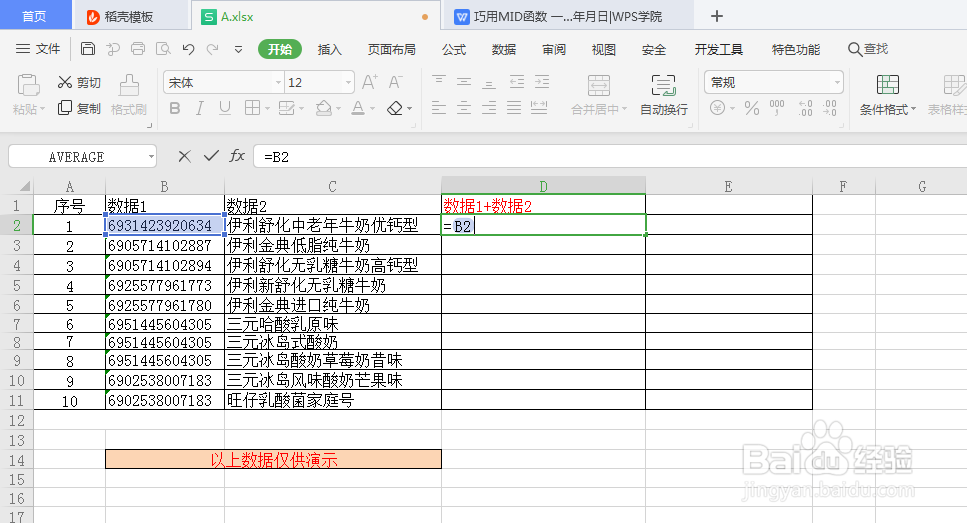
Task: Expand the borders dropdown arrow
Action: coord(267,109)
